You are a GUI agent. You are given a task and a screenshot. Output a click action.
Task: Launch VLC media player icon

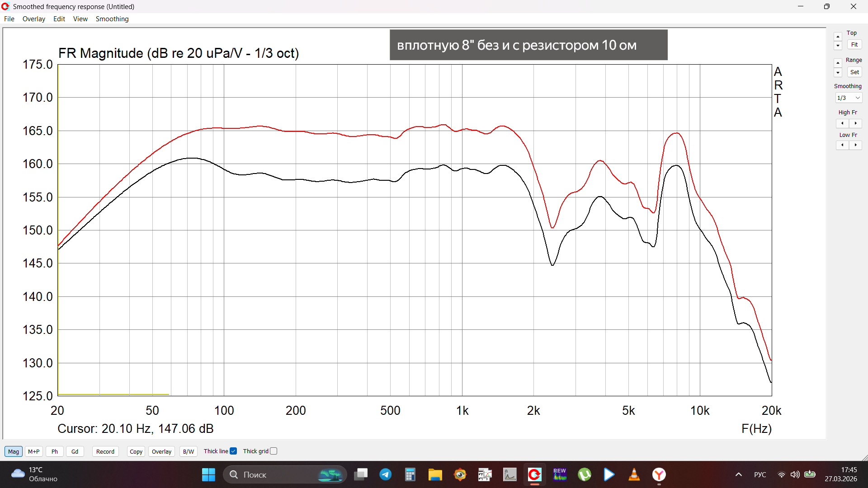pos(634,474)
